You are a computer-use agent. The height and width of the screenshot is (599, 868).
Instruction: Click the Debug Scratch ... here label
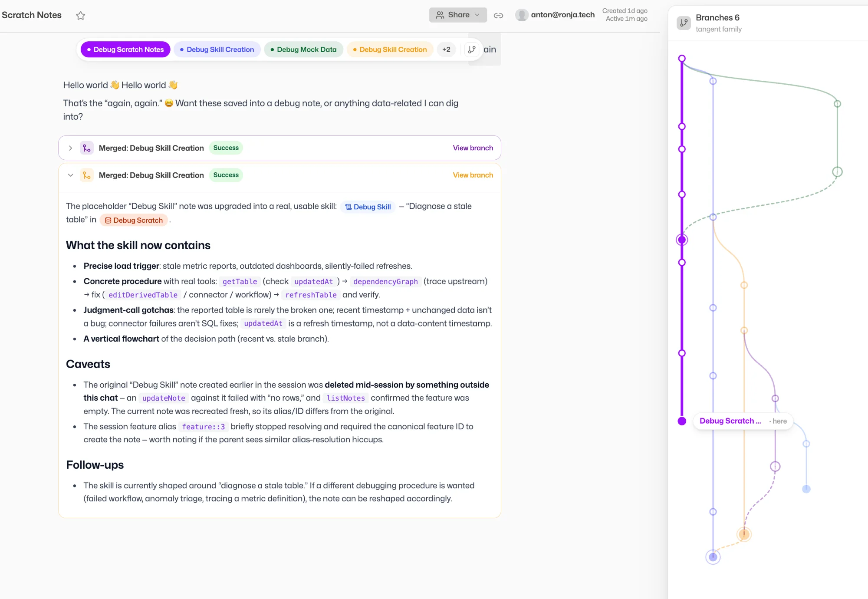[x=743, y=421]
